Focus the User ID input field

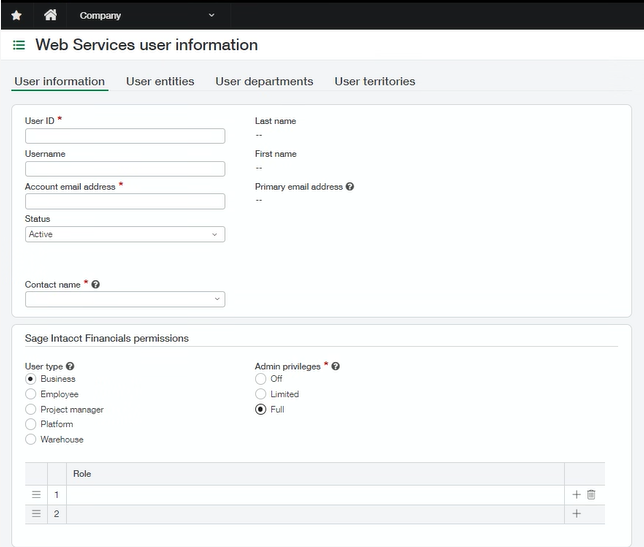pos(125,136)
